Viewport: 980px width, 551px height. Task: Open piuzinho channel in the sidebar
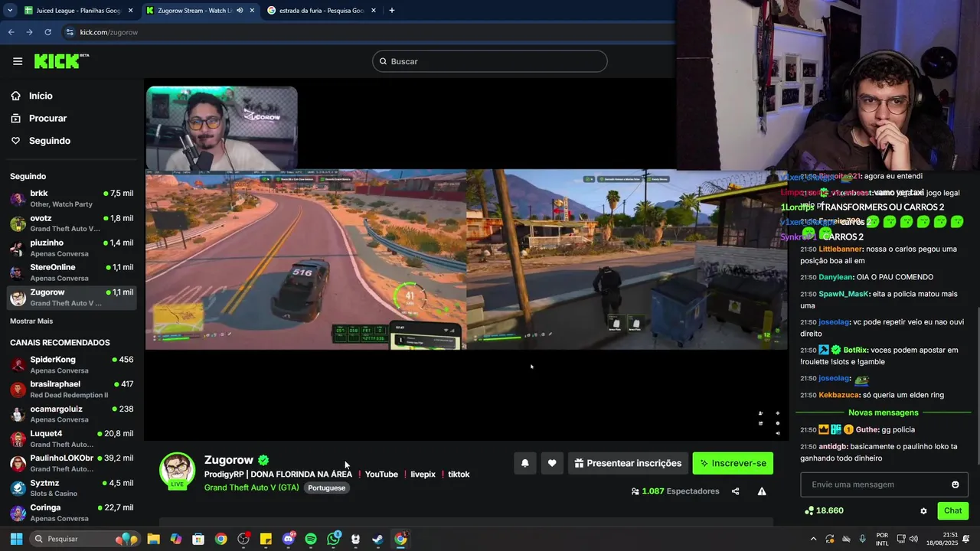pyautogui.click(x=72, y=248)
